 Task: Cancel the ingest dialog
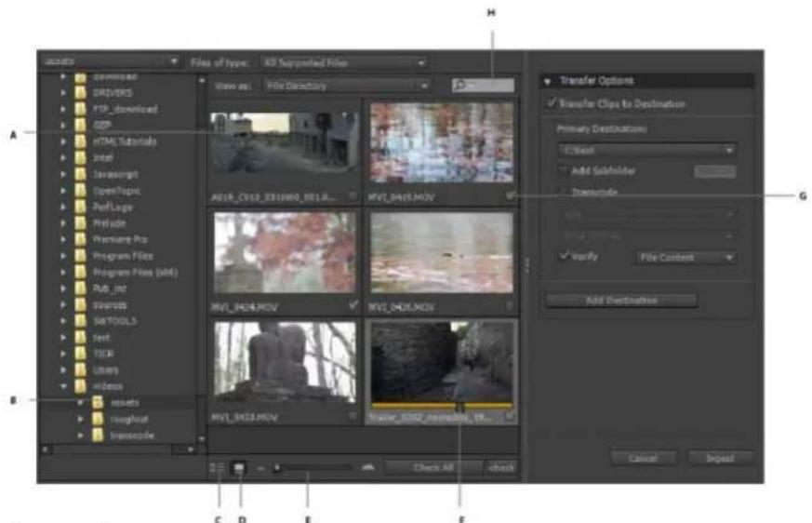(x=644, y=458)
